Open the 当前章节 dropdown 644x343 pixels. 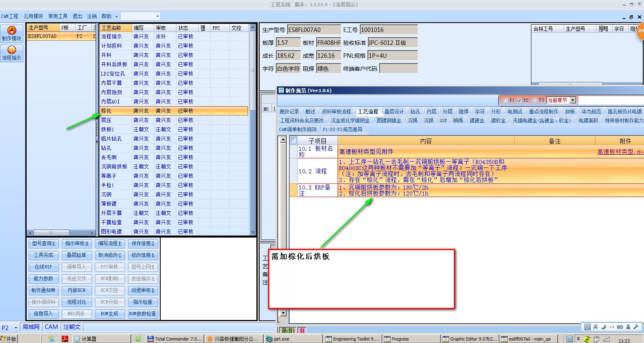tap(573, 100)
